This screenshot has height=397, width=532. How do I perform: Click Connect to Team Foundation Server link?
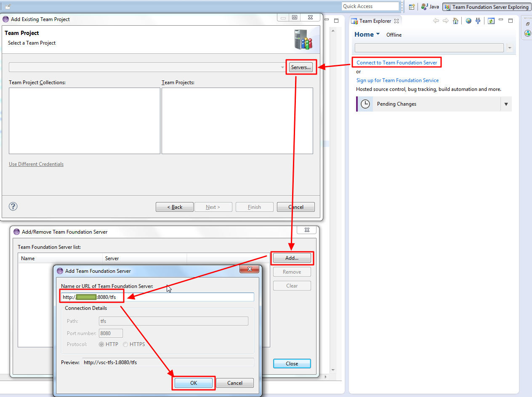pyautogui.click(x=397, y=63)
